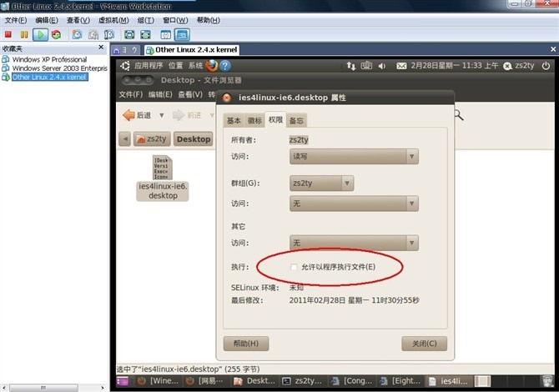
Task: Close the 收藏夹 sidebar panel
Action: click(101, 47)
